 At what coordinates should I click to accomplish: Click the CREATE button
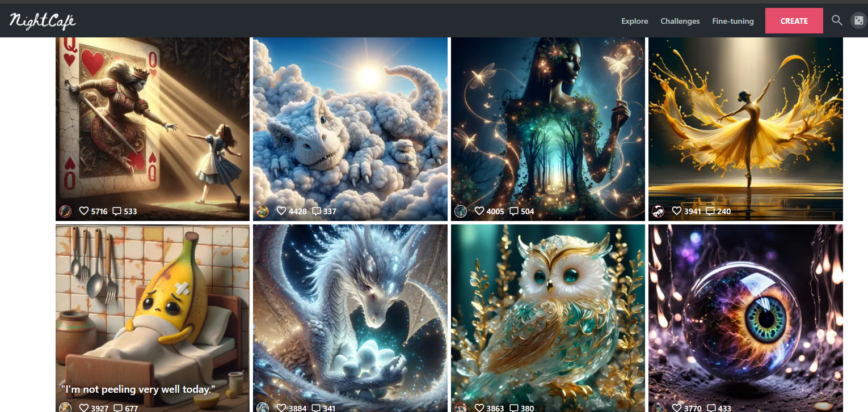[x=794, y=21]
